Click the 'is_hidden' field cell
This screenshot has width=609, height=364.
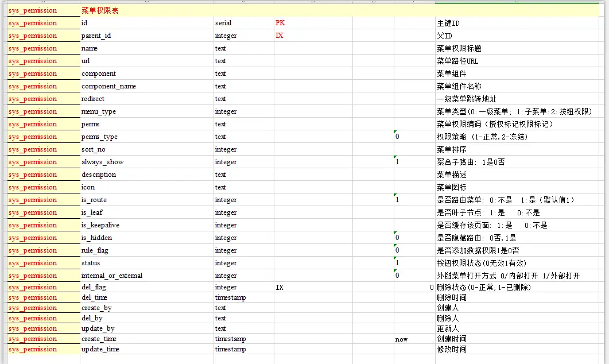147,238
